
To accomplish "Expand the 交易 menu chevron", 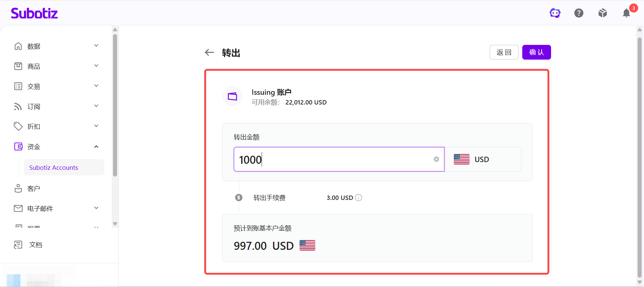I will 96,86.
